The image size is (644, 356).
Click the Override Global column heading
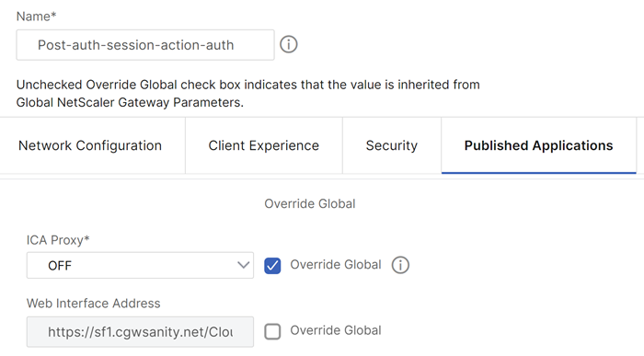pyautogui.click(x=310, y=203)
